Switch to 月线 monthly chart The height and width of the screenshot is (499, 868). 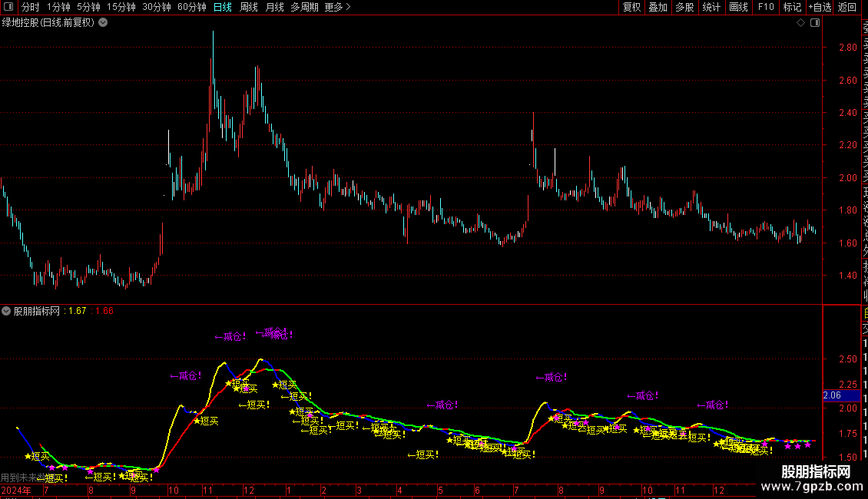tap(274, 7)
